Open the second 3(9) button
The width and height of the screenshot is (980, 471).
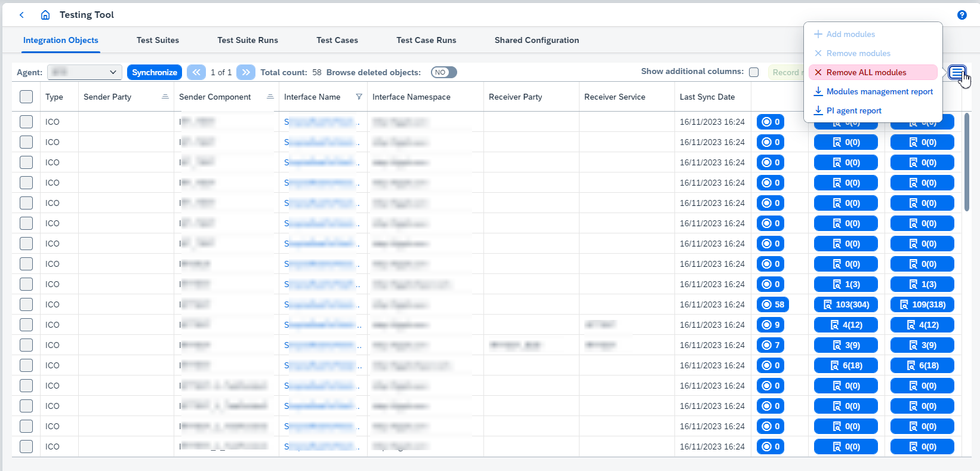[x=922, y=345]
